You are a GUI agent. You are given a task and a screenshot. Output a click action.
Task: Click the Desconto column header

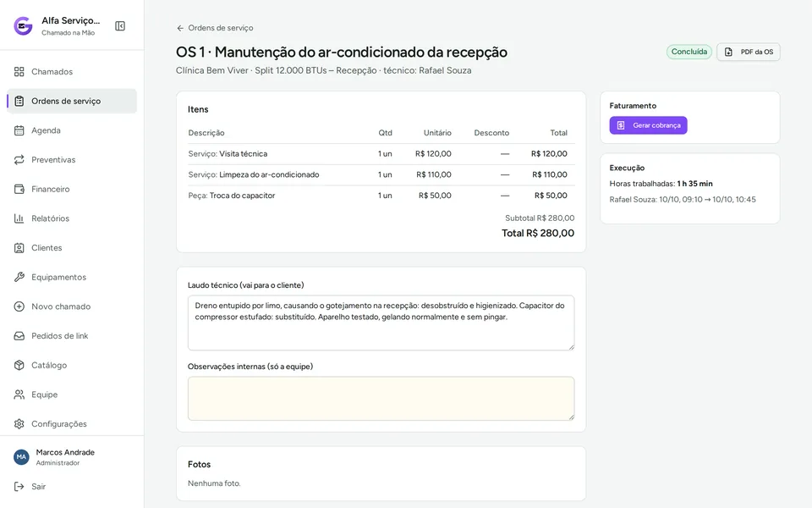491,133
